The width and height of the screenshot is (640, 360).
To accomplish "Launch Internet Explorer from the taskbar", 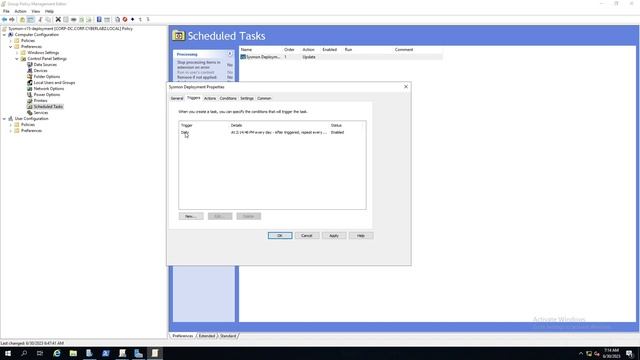I will tap(57, 353).
